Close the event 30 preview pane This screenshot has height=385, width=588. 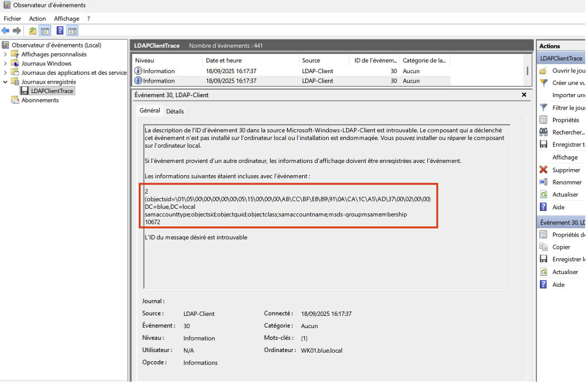(x=524, y=95)
